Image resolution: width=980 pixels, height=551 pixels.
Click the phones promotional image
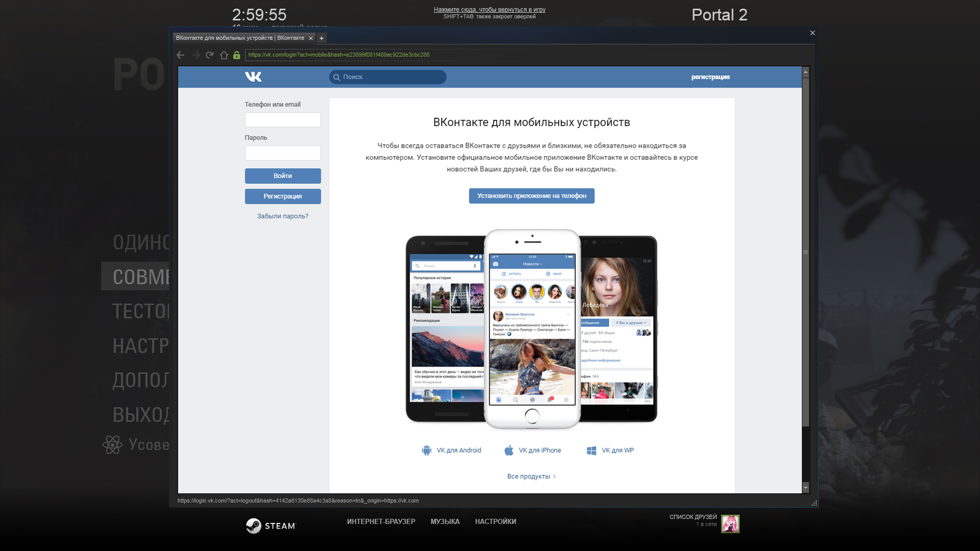[x=532, y=329]
